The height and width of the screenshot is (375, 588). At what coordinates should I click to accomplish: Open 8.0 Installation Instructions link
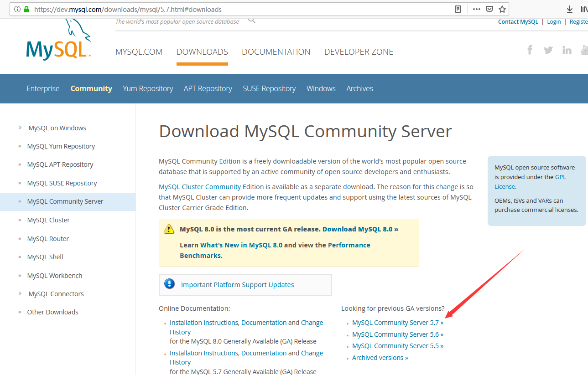pyautogui.click(x=204, y=323)
